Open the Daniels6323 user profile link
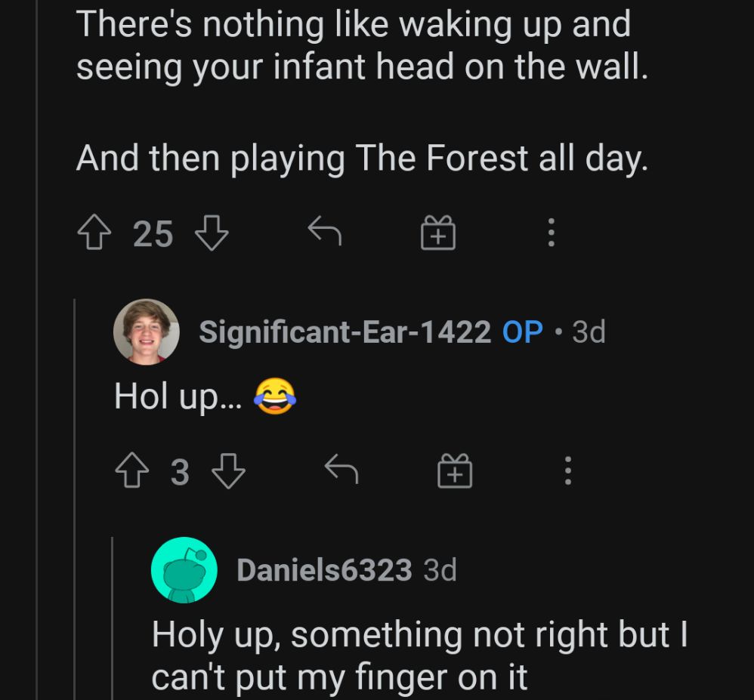Screen dimensions: 754x700 324,570
